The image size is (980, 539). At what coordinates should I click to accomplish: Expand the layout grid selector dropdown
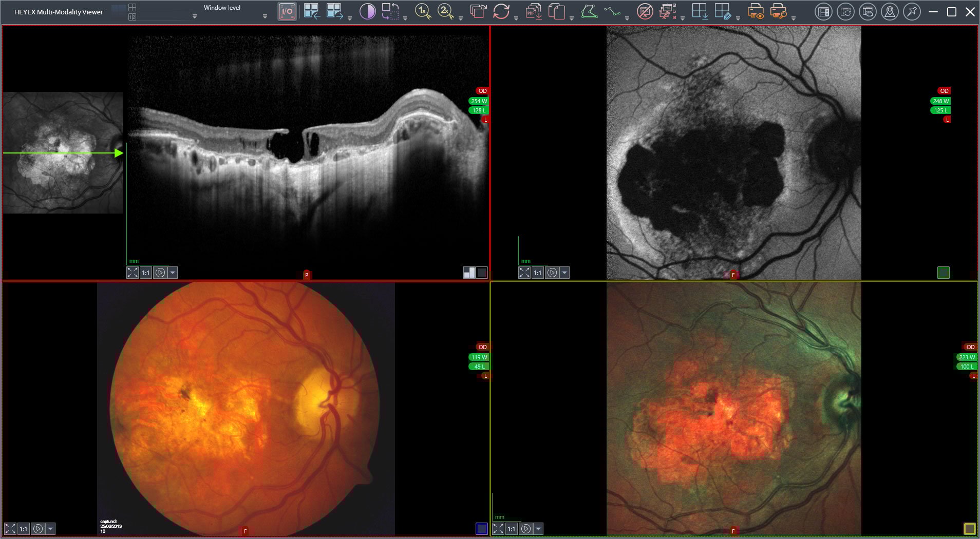click(x=194, y=16)
